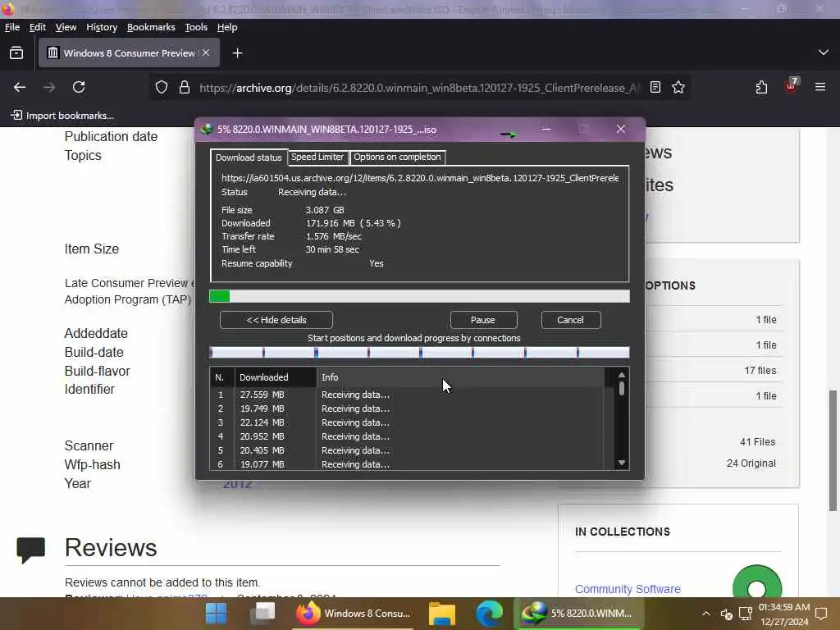Viewport: 840px width, 630px height.
Task: Switch to IDM download taskbar button
Action: pos(578,614)
